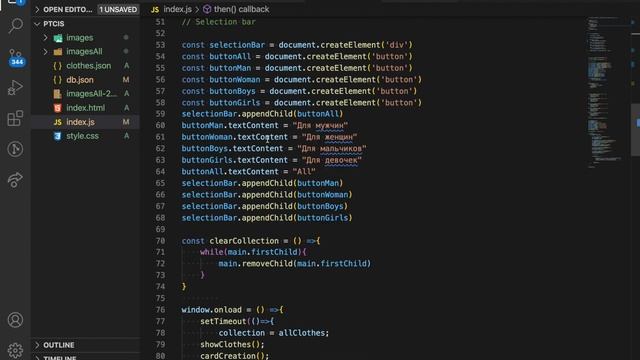The height and width of the screenshot is (360, 640).
Task: Select index.js in the explorer
Action: (80, 122)
